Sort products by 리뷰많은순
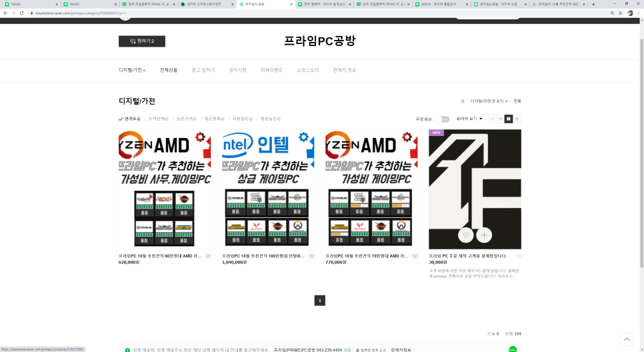 [x=242, y=119]
